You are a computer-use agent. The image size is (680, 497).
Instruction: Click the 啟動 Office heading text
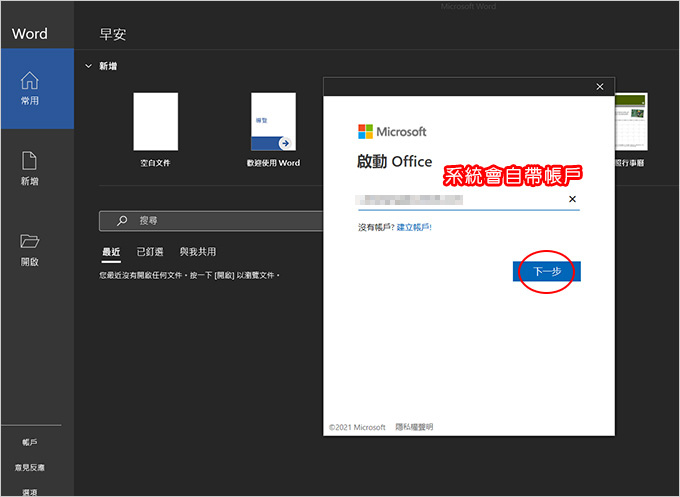394,162
